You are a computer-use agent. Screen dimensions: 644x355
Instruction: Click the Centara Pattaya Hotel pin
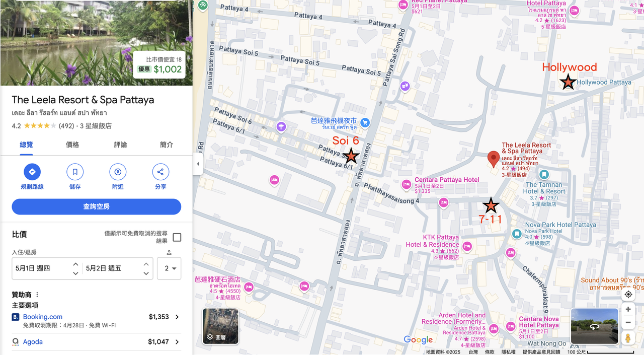pos(406,184)
